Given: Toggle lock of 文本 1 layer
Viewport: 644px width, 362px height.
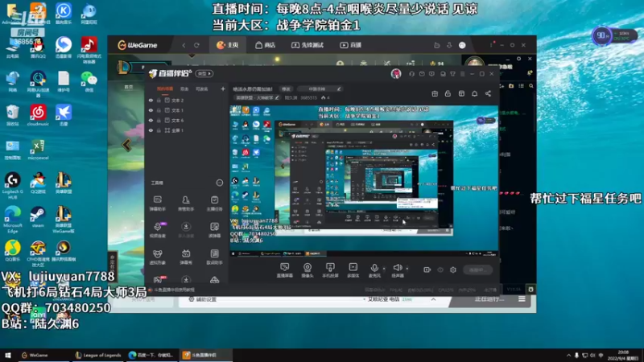Looking at the screenshot, I should tap(159, 110).
